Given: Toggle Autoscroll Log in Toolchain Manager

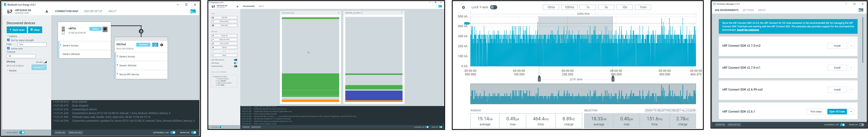Looking at the screenshot, I should (x=842, y=125).
